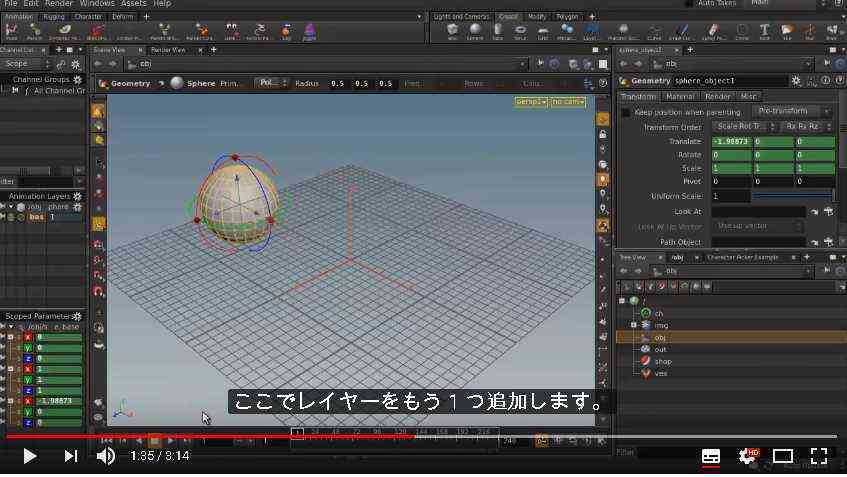Viewport: 847px width, 477px height.
Task: Open Animation Layers gear menu
Action: point(77,196)
